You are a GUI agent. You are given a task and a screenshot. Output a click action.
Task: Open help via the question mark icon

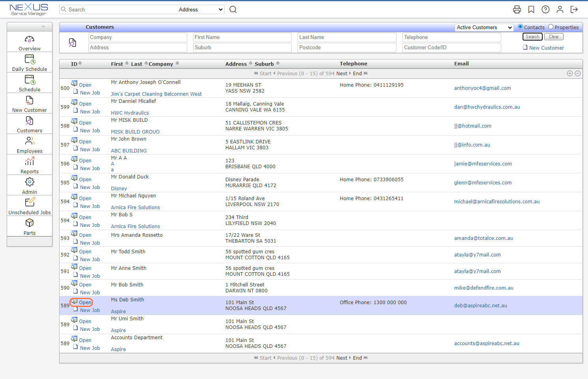pyautogui.click(x=545, y=9)
